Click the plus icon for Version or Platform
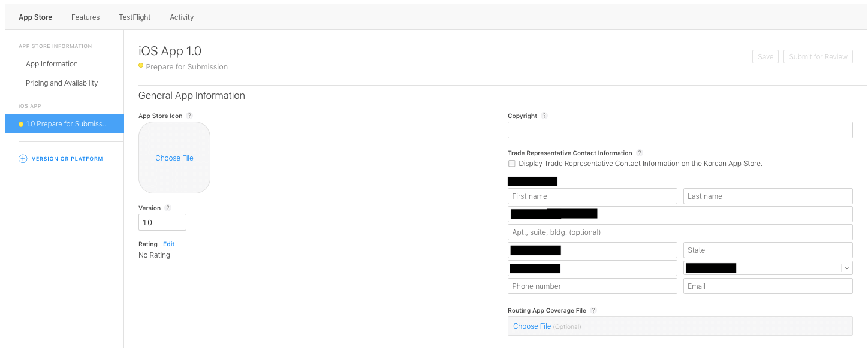Screen dimensions: 868x348 click(23, 159)
